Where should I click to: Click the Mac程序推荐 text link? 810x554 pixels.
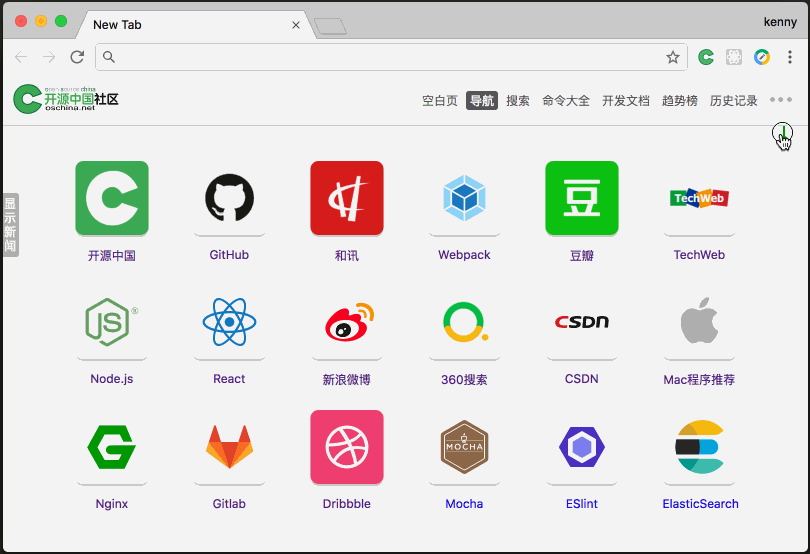[x=699, y=380]
